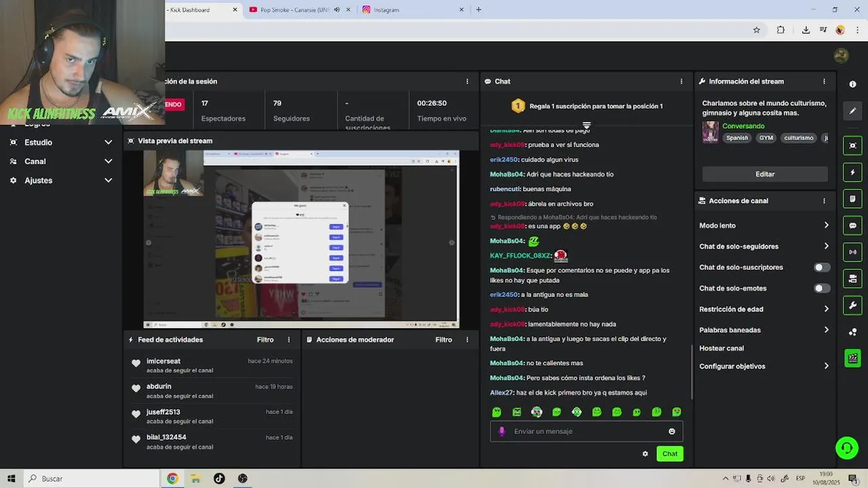This screenshot has width=868, height=488.
Task: Open the green support headset chat bubble
Action: (846, 447)
